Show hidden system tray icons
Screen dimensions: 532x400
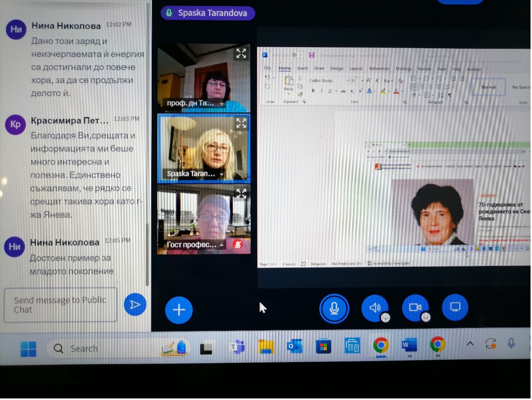[x=470, y=344]
